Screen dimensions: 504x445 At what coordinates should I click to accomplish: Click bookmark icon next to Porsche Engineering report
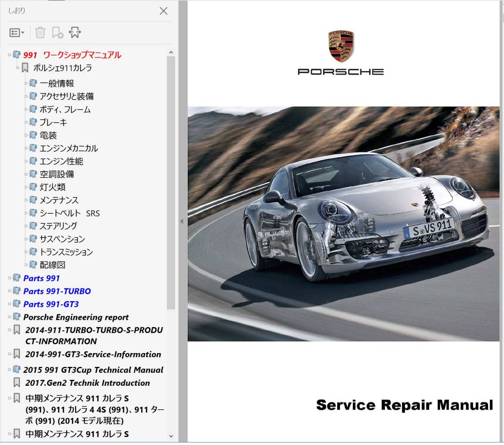click(x=17, y=317)
